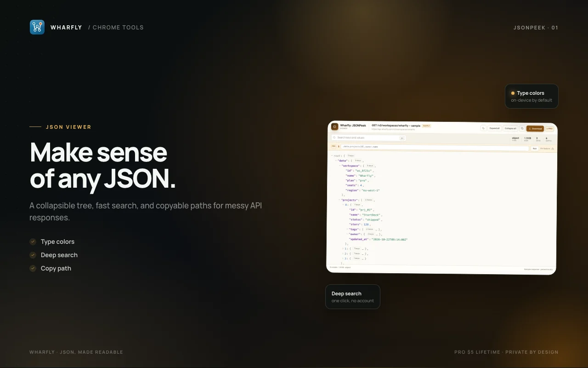Expand the "tags" array

pos(347,229)
